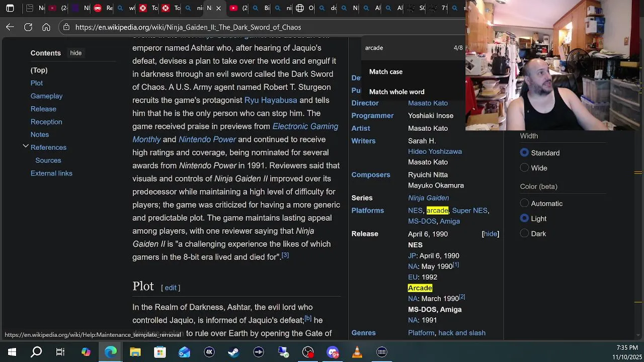Open the network computer app in taskbar
644x362 pixels.
(283, 352)
